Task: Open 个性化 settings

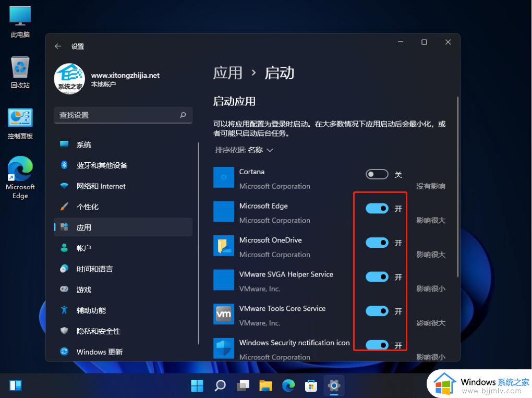Action: [123, 207]
